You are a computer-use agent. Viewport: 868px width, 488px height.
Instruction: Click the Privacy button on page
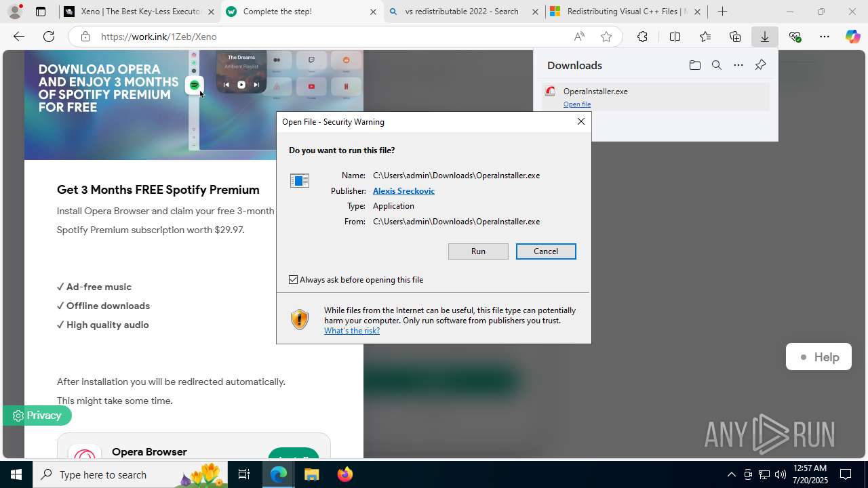click(37, 415)
